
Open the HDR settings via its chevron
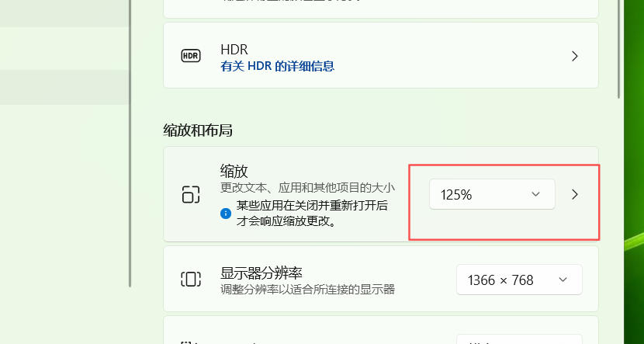coord(575,56)
